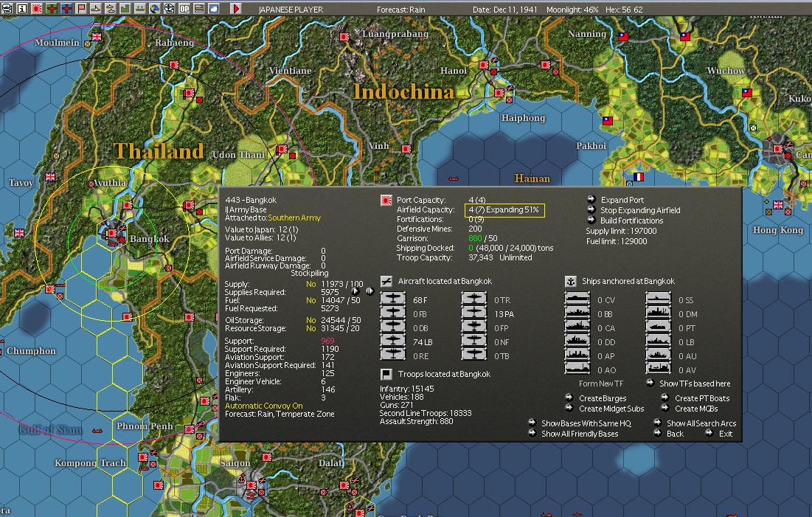Image resolution: width=812 pixels, height=517 pixels.
Task: Click the cloud weather toolbar icon
Action: 214,8
